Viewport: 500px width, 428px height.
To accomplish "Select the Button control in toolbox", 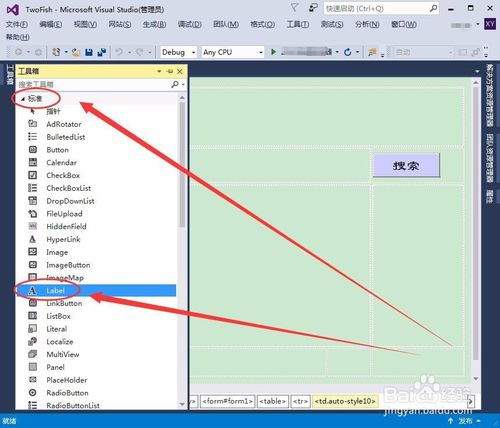I will (57, 150).
